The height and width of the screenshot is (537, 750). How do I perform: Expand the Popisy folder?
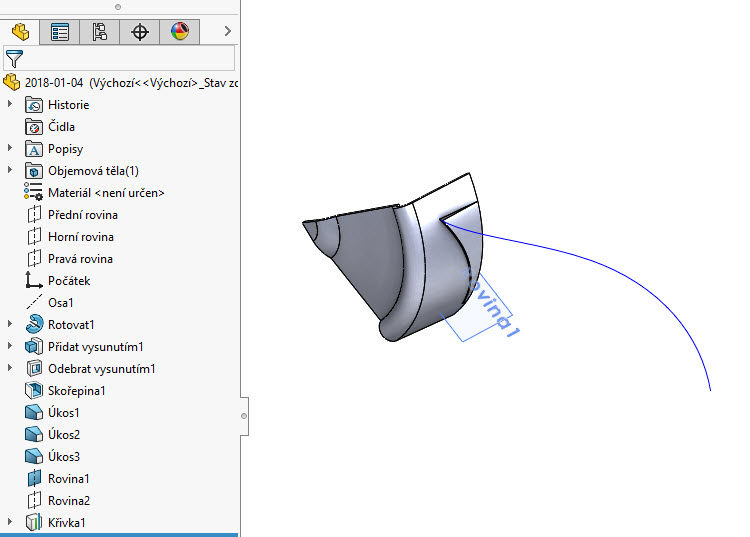click(x=10, y=147)
